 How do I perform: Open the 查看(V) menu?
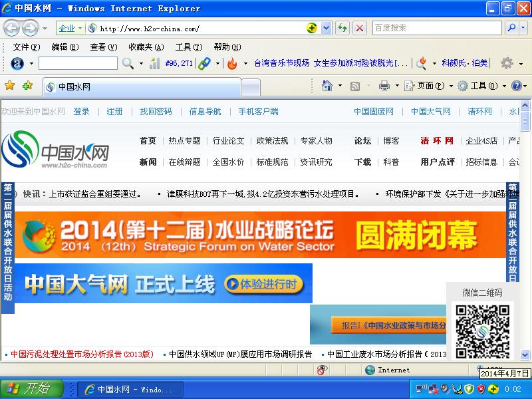(x=104, y=47)
